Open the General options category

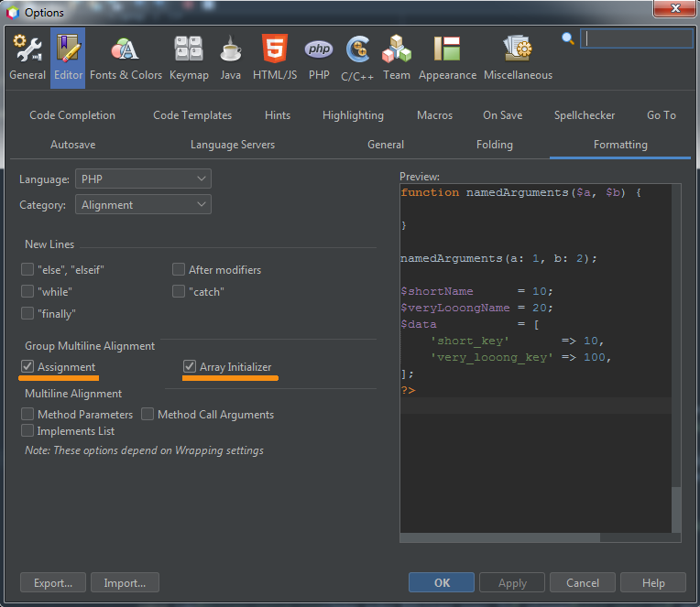point(27,58)
